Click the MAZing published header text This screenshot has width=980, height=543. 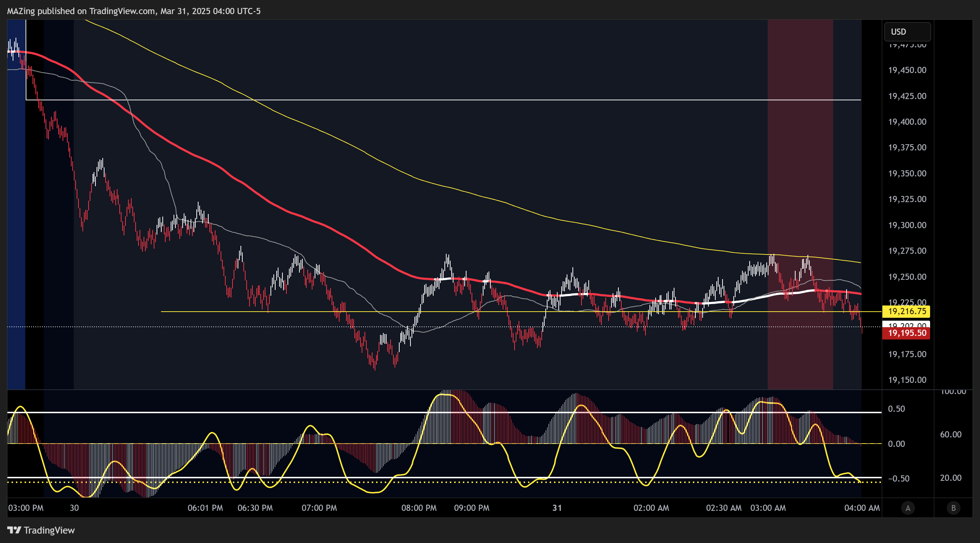click(134, 11)
